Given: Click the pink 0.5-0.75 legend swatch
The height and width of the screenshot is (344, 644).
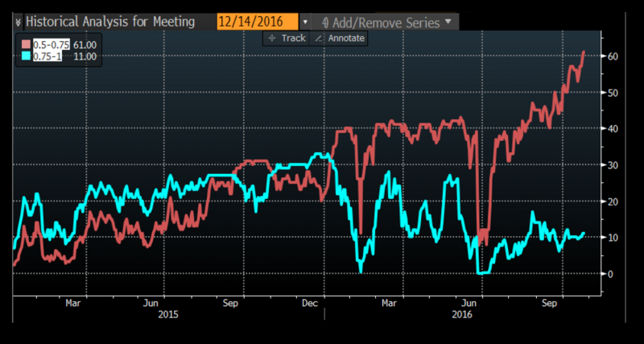Looking at the screenshot, I should [26, 45].
